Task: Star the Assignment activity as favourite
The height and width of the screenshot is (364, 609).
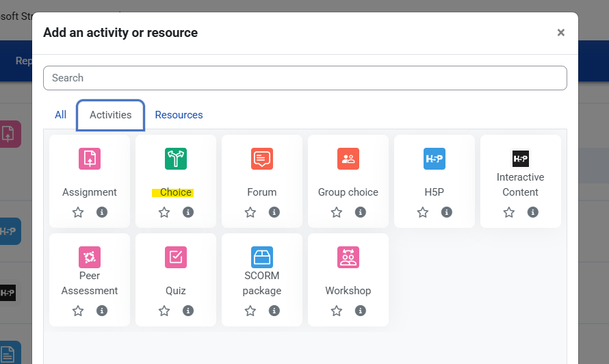Action: tap(78, 212)
